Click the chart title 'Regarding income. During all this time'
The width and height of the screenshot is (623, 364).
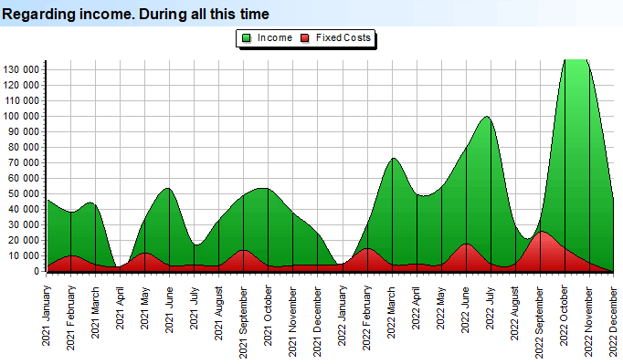135,14
